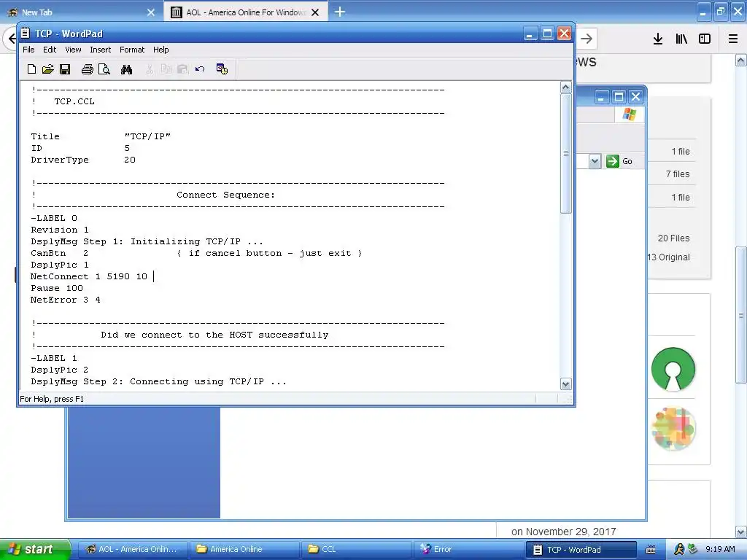Viewport: 747px width, 560px height.
Task: Open a new browser tab with plus
Action: pyautogui.click(x=340, y=12)
